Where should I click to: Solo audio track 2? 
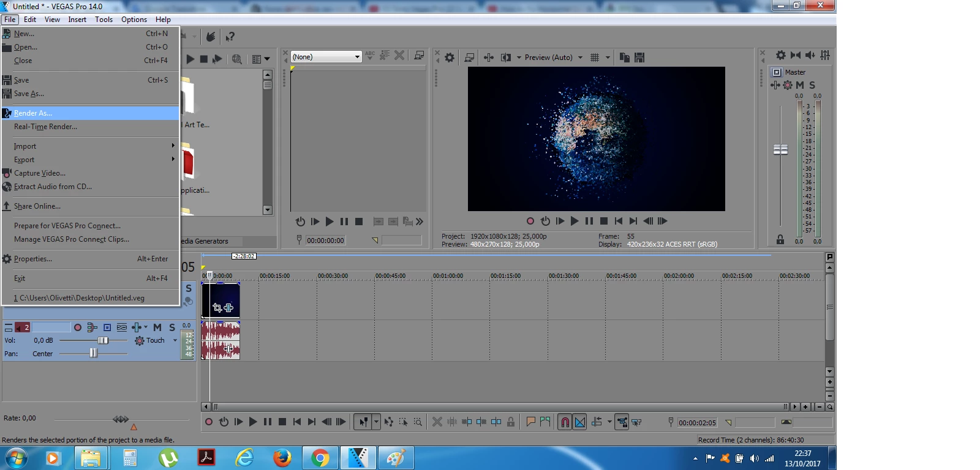point(172,327)
